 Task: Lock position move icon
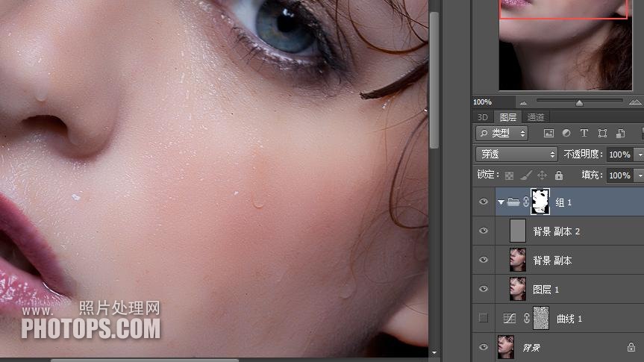pos(543,175)
